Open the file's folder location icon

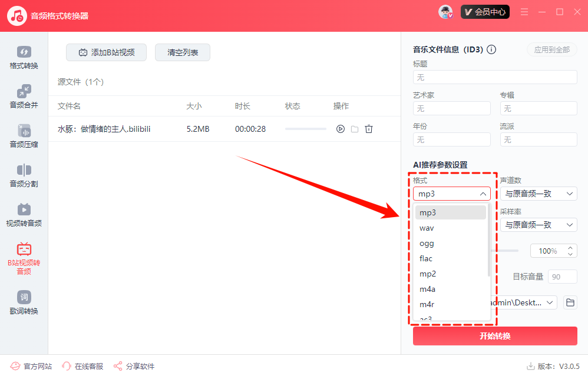click(355, 129)
